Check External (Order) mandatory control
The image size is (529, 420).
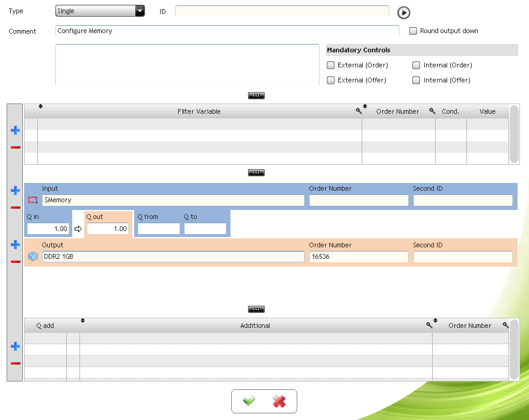[330, 65]
